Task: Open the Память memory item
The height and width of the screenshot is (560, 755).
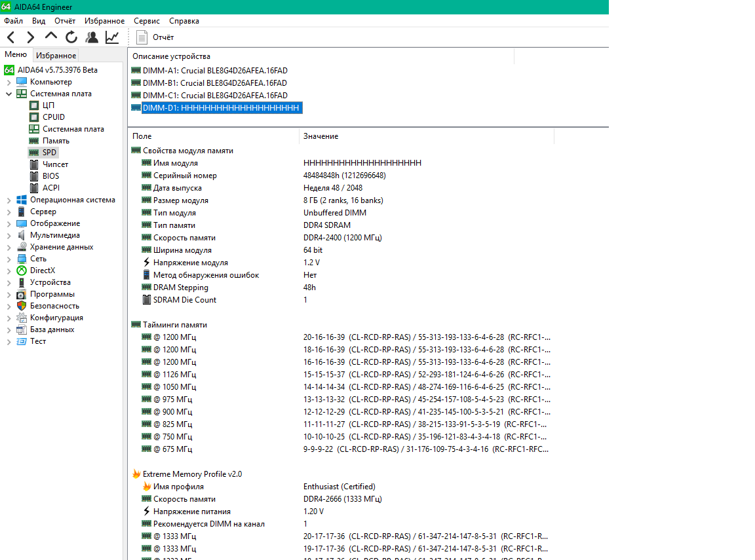Action: pos(56,140)
